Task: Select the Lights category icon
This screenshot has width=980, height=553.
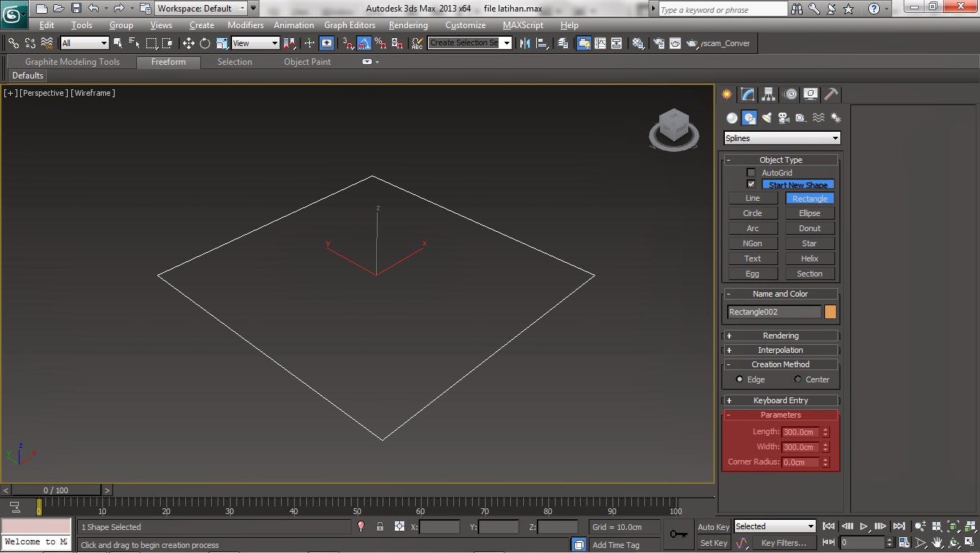Action: pyautogui.click(x=767, y=118)
